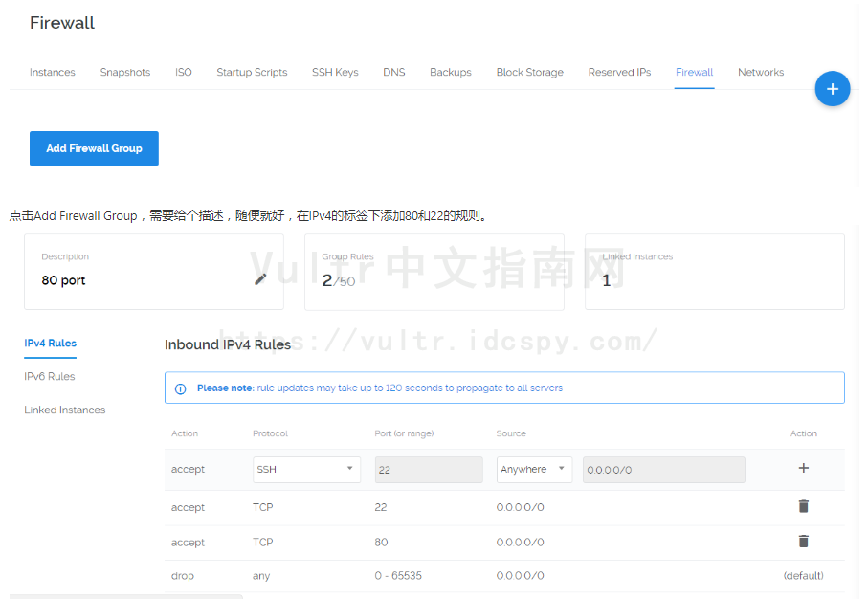The width and height of the screenshot is (868, 599).
Task: Switch to the Networks tab
Action: (761, 72)
